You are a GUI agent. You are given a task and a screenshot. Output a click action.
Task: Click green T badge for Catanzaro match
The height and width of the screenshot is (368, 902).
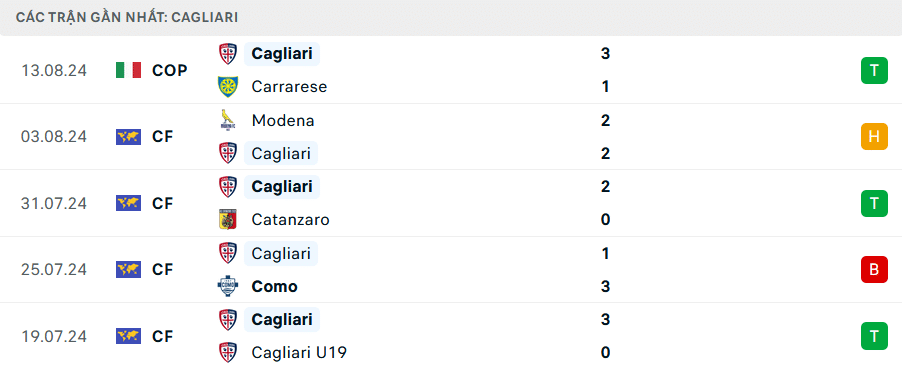874,203
